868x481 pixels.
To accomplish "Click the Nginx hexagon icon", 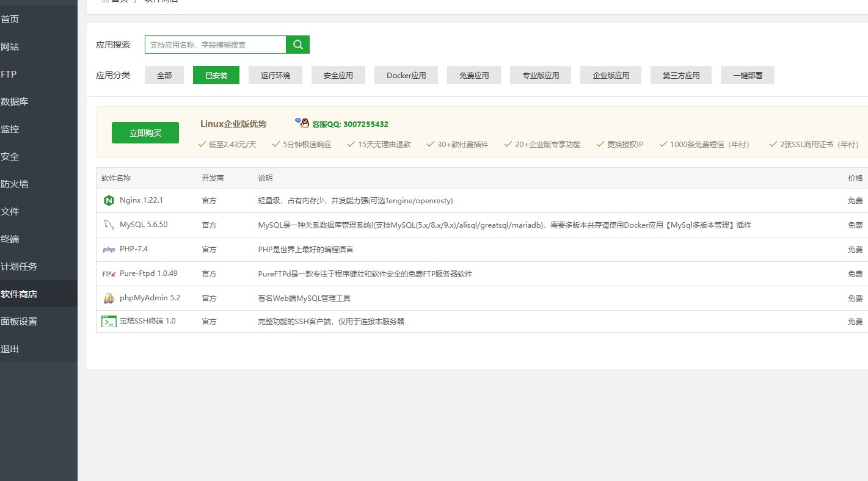I will coord(109,200).
